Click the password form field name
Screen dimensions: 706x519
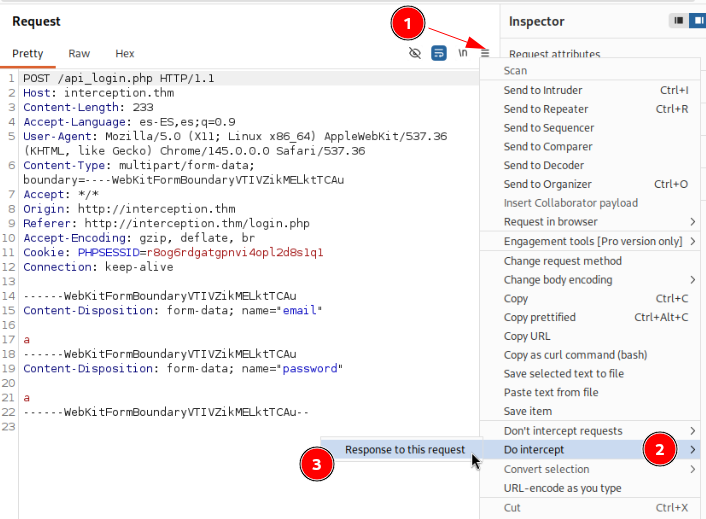click(310, 369)
